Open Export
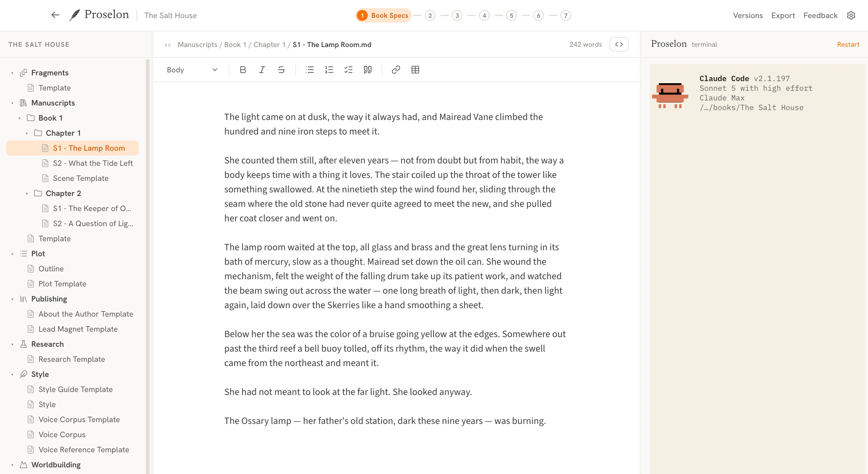 coord(783,15)
